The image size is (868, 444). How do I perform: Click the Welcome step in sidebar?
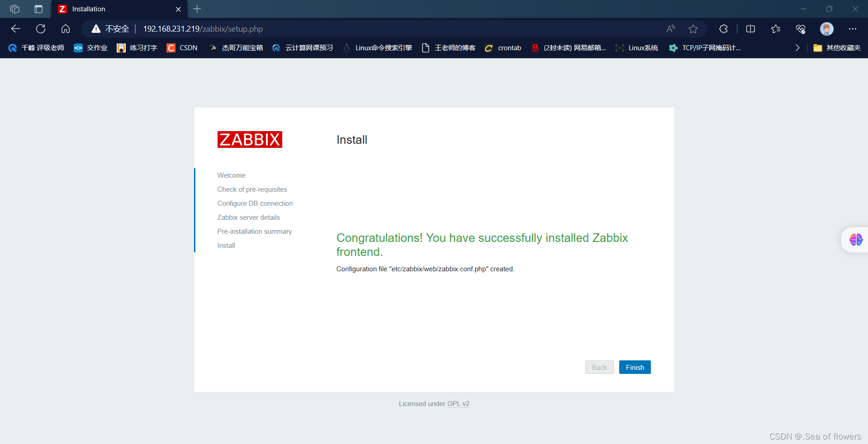click(231, 175)
